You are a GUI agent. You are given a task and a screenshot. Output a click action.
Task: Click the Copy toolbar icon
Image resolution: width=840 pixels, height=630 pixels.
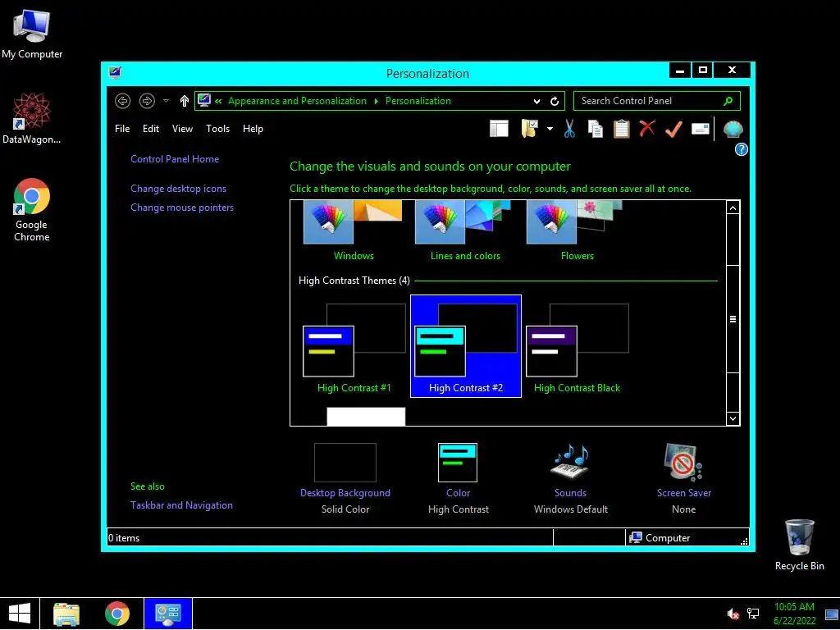(x=596, y=129)
